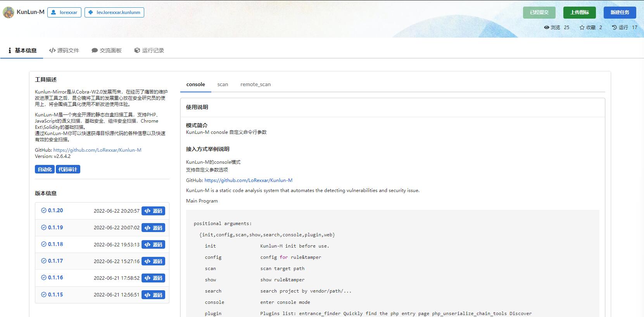
Task: Click the star 收藏 icon
Action: 582,28
